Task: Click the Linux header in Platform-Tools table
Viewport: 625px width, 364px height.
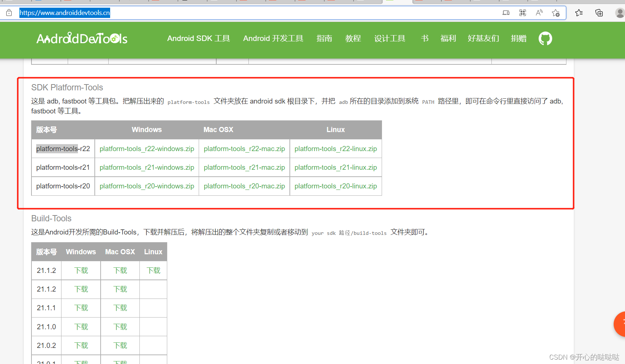Action: [x=336, y=130]
